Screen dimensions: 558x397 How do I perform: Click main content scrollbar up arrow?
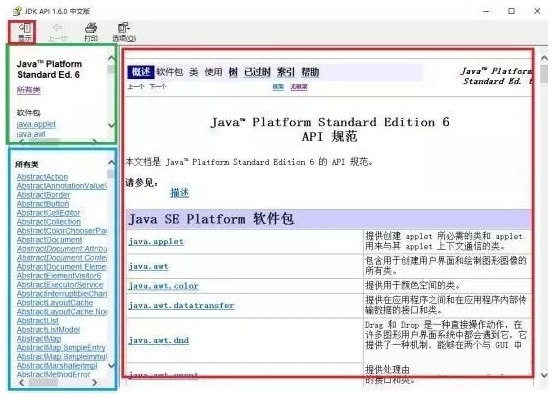click(x=544, y=57)
